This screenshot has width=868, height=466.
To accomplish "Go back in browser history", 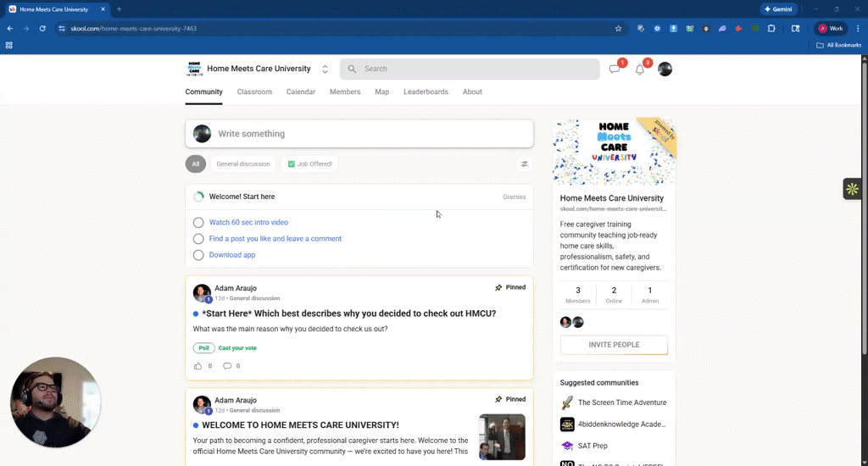I will (10, 29).
